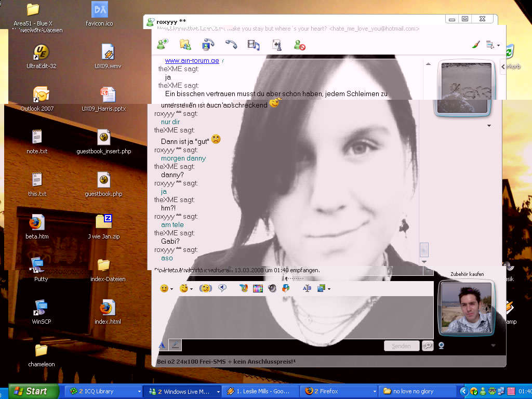Click the Senden button

401,346
